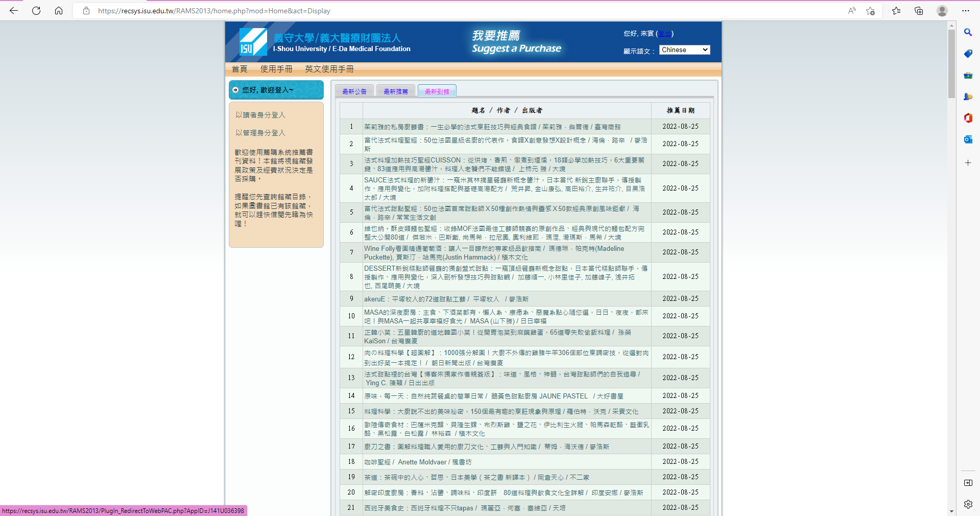Open the 使用手冊 menu item
The image size is (980, 516).
[x=276, y=69]
